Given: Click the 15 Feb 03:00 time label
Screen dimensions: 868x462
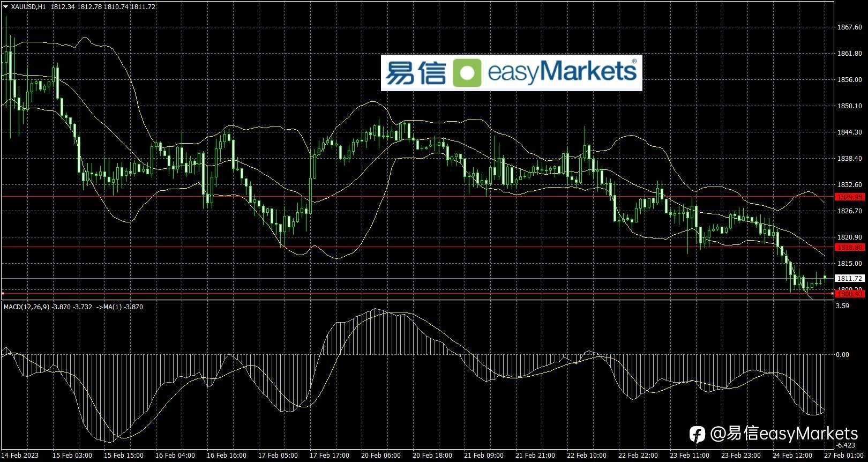Looking at the screenshot, I should pyautogui.click(x=72, y=456).
